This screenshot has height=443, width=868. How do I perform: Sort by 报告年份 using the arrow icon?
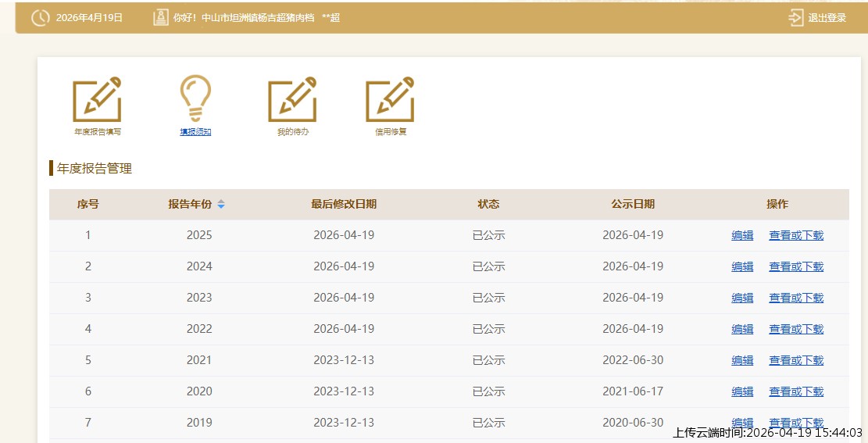point(221,205)
